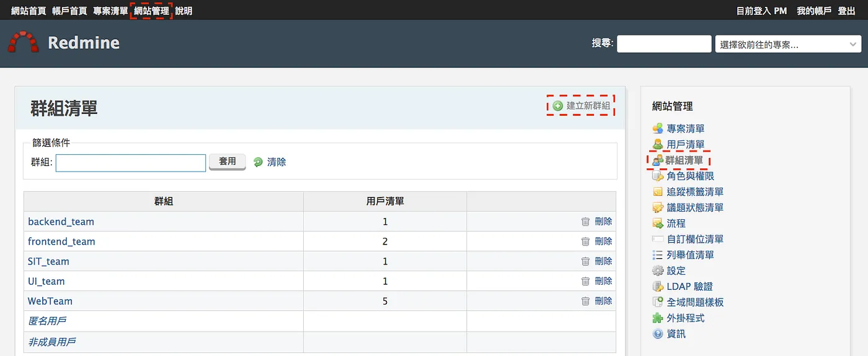Open 角色與權限 link in sidebar
The height and width of the screenshot is (356, 868).
coord(690,176)
